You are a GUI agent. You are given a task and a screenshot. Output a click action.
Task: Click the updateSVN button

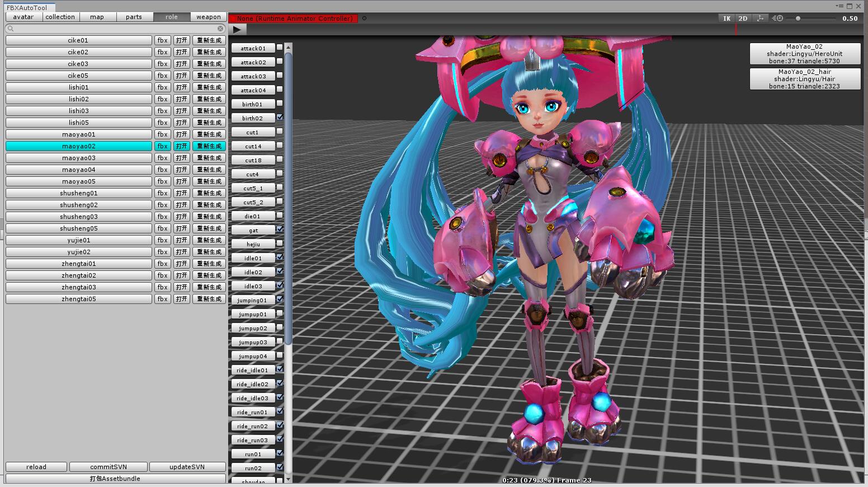pos(187,467)
